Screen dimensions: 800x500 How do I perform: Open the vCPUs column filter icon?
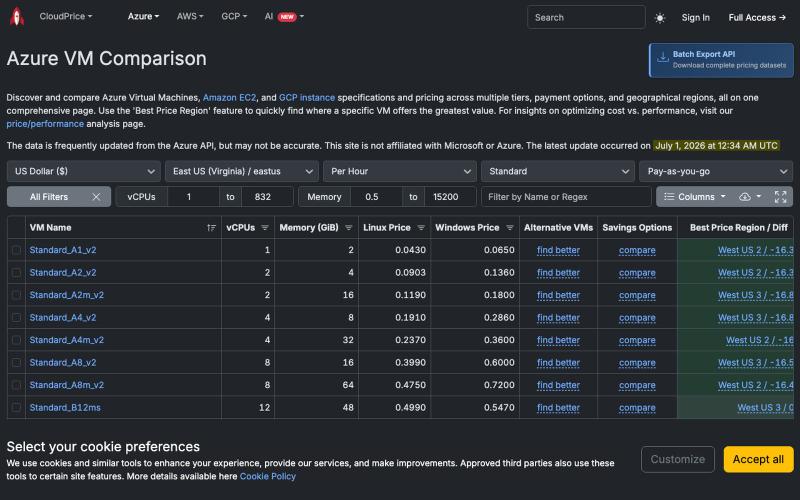click(x=265, y=228)
